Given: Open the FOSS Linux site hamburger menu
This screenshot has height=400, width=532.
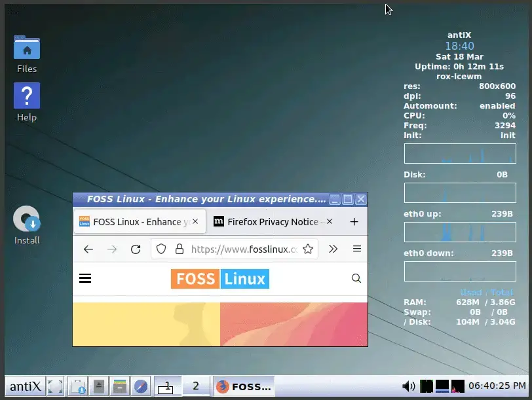Looking at the screenshot, I should point(85,279).
